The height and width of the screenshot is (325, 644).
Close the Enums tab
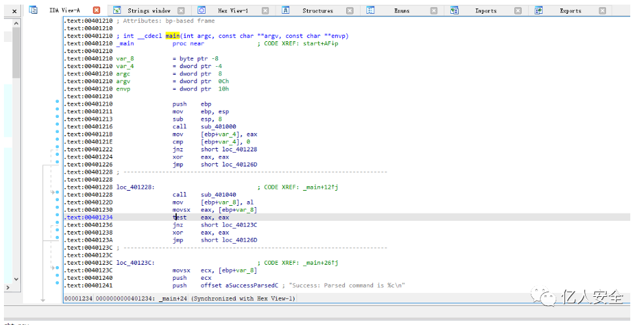(x=434, y=10)
